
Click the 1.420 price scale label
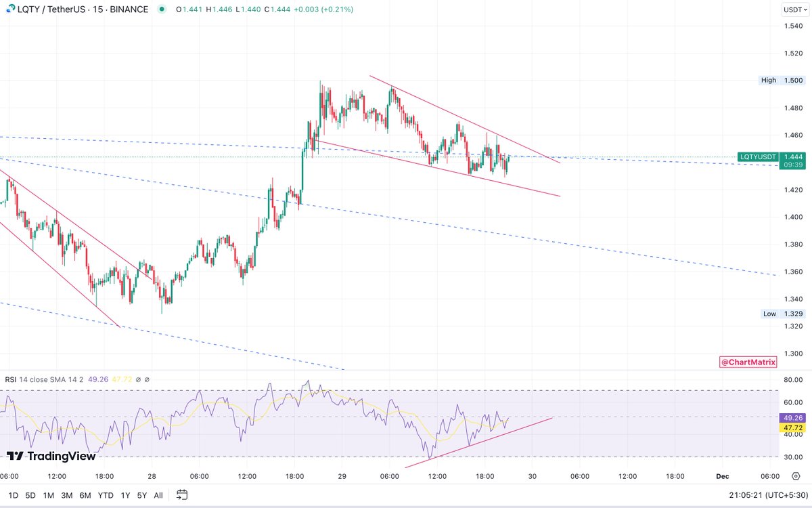(793, 190)
